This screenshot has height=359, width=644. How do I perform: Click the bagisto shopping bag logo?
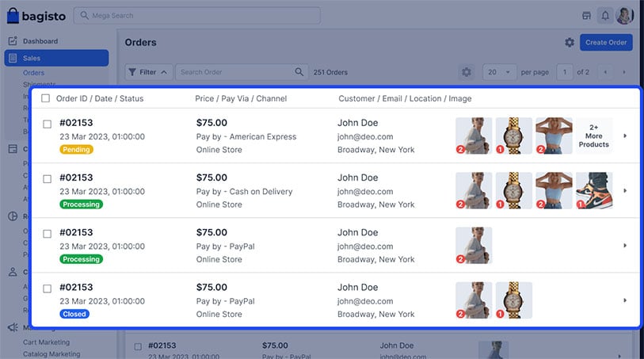[13, 15]
